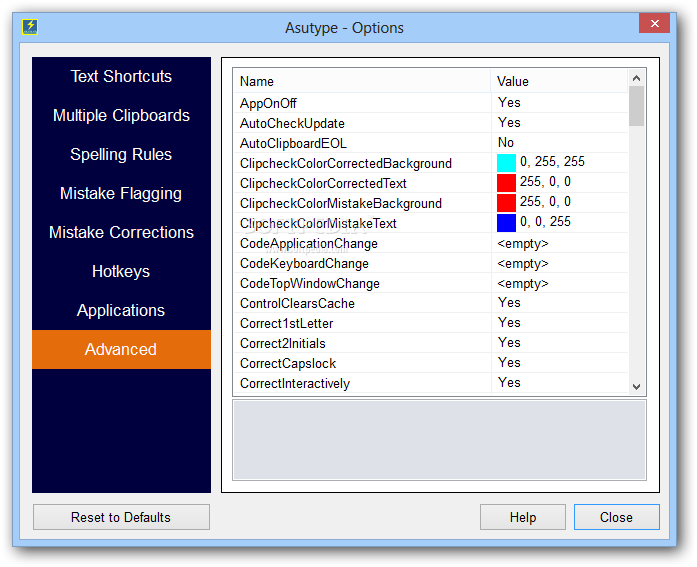This screenshot has height=567, width=697.
Task: Open the Multiple Clipboards section
Action: click(121, 116)
